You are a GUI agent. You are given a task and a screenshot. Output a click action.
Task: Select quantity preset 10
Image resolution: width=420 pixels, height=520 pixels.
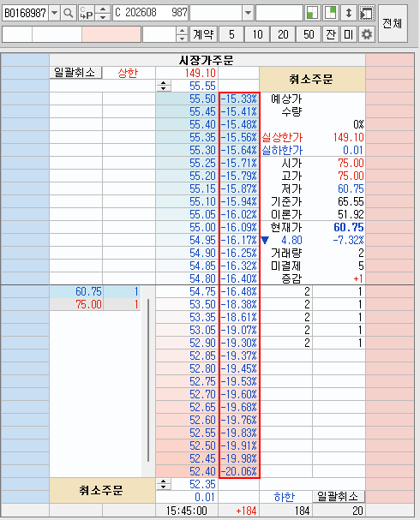(257, 34)
